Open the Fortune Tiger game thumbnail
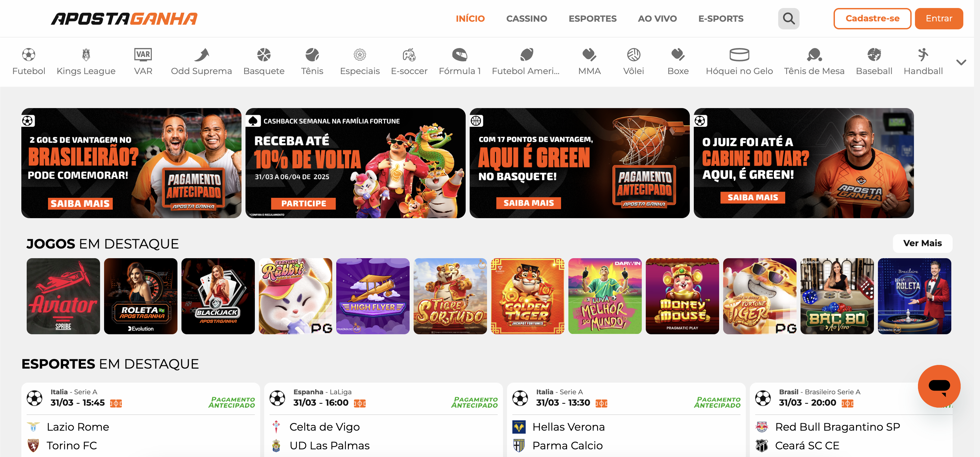Image resolution: width=980 pixels, height=457 pixels. (x=759, y=296)
